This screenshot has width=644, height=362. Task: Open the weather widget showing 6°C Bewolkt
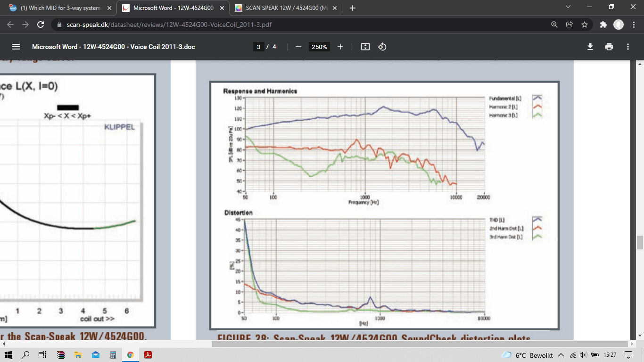coord(527,355)
